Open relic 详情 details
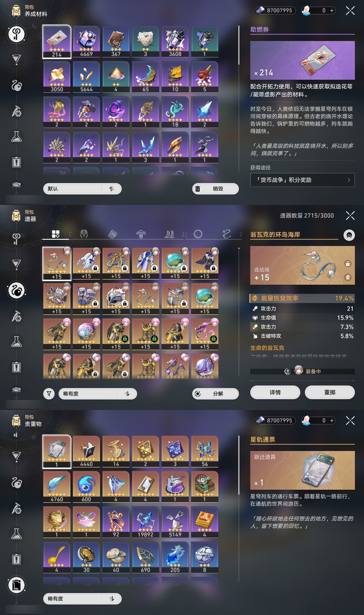Screen dimensions: 364x615 coord(275,392)
